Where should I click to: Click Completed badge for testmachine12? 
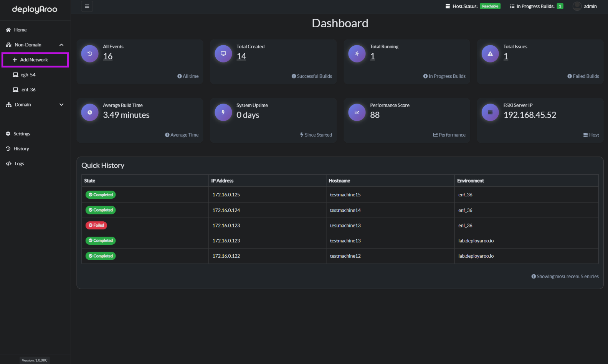[101, 256]
